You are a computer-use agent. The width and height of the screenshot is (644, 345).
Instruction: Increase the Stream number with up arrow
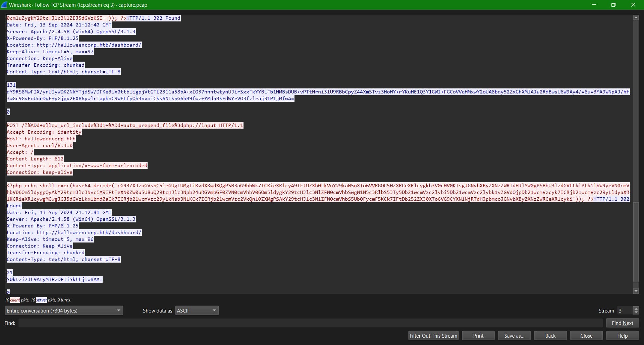(636, 308)
